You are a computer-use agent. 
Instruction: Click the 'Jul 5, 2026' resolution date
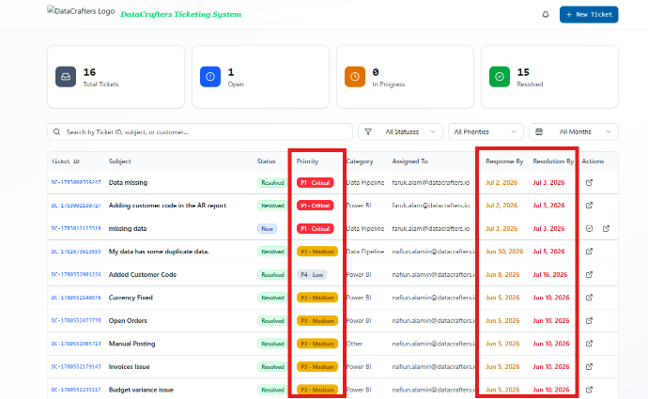[x=548, y=251]
